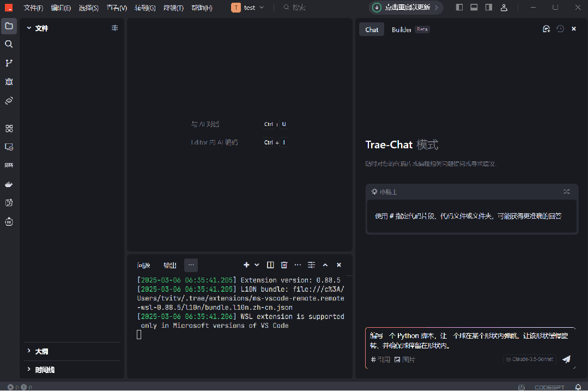Clear the output panel with the trash icon
Screen dimensions: 588x391
pyautogui.click(x=284, y=265)
